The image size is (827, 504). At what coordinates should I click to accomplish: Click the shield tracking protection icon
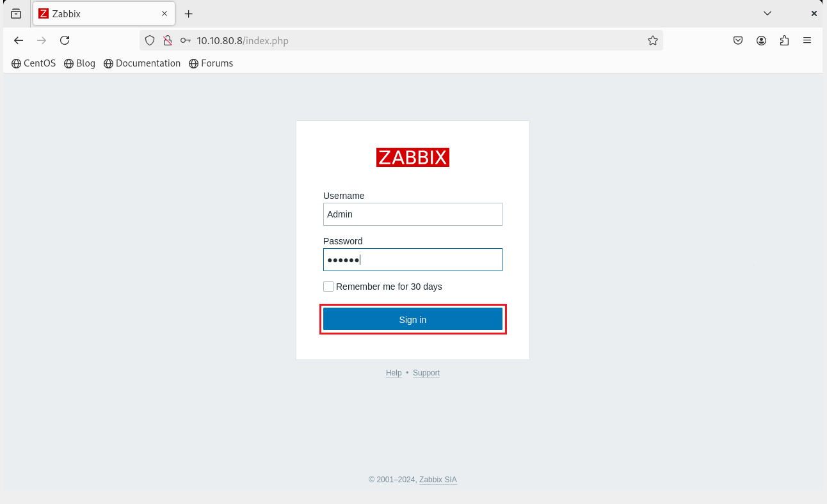click(150, 40)
